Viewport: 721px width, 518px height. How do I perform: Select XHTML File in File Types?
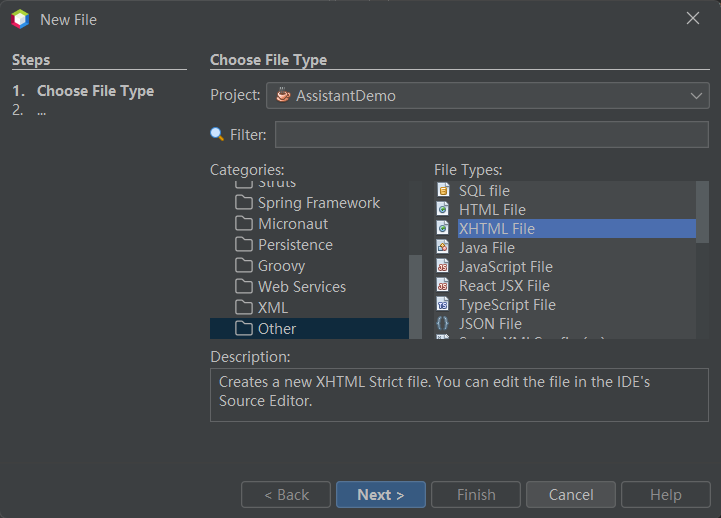(496, 228)
